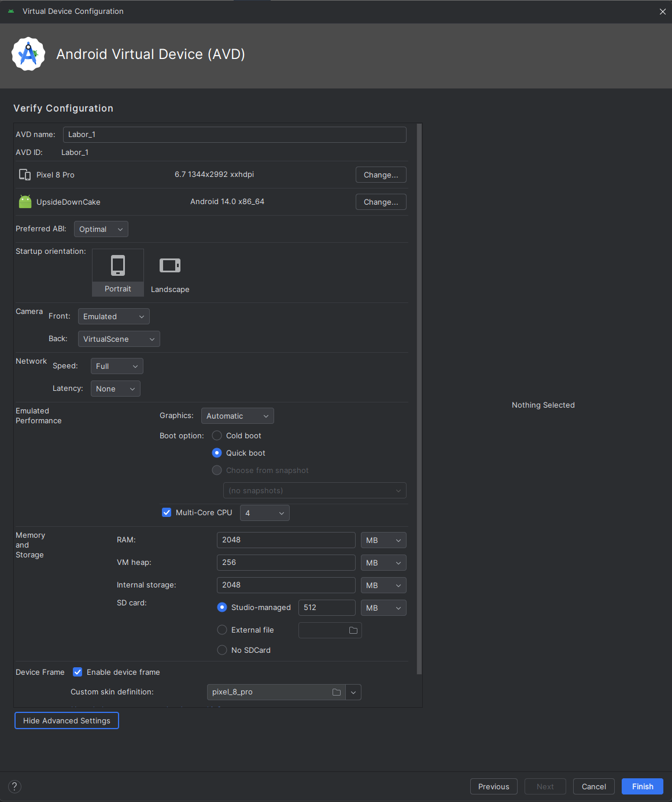Open the Preferred ABI dropdown
The image size is (672, 802).
101,229
